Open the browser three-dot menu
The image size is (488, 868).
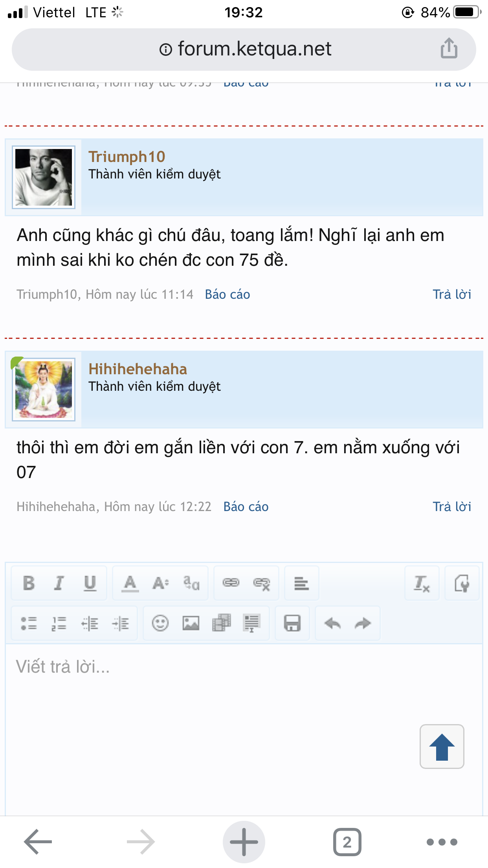(x=442, y=842)
